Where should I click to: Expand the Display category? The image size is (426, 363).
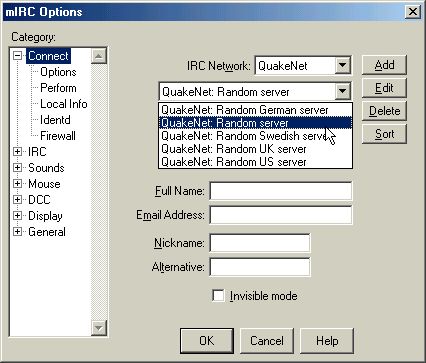[17, 216]
